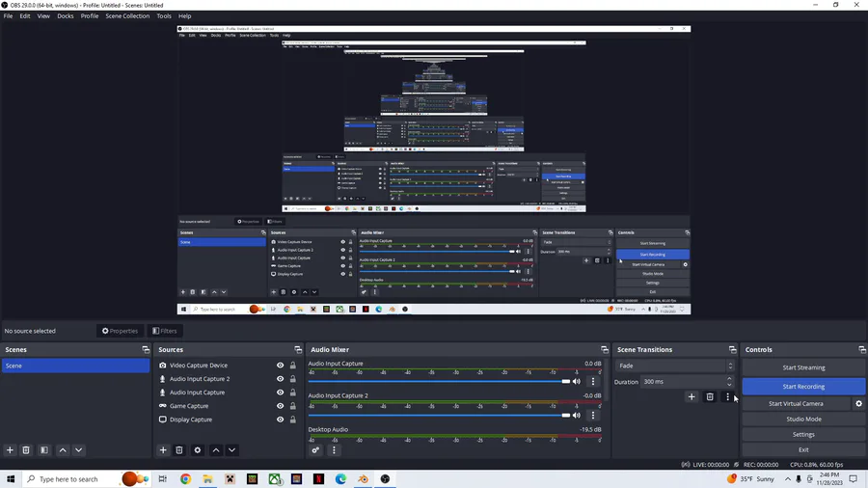Add configurable transition plus icon
The width and height of the screenshot is (868, 488).
(x=692, y=396)
